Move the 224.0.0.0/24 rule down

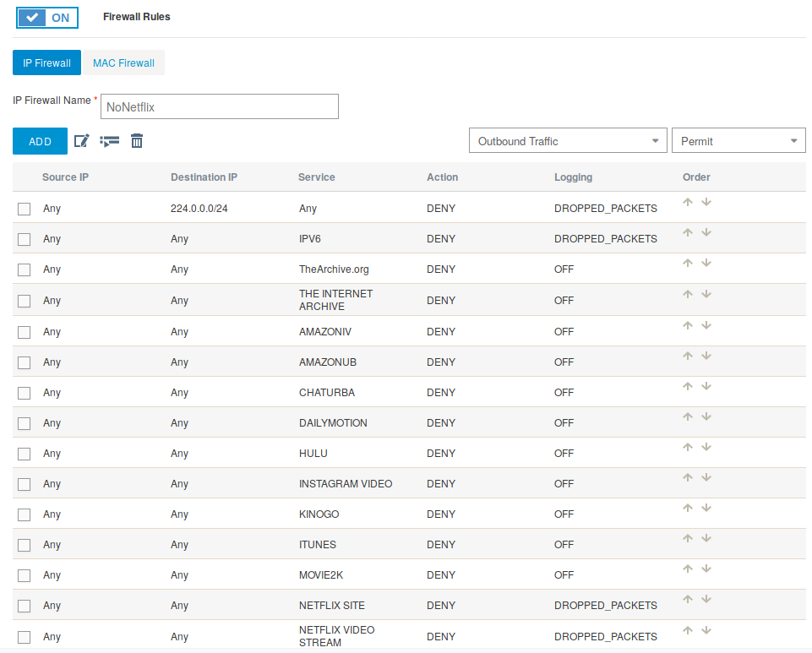706,203
